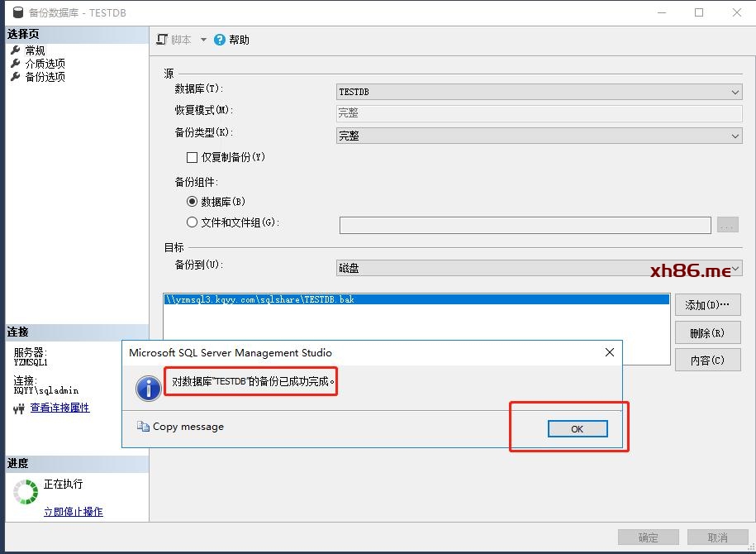This screenshot has width=756, height=554.
Task: Click the Copy message icon
Action: pos(143,427)
